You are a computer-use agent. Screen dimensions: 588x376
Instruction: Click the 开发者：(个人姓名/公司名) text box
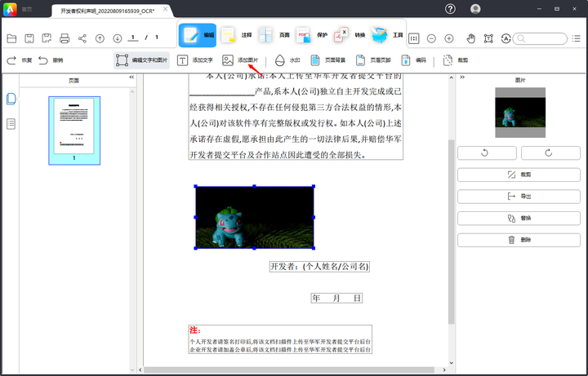pos(319,267)
